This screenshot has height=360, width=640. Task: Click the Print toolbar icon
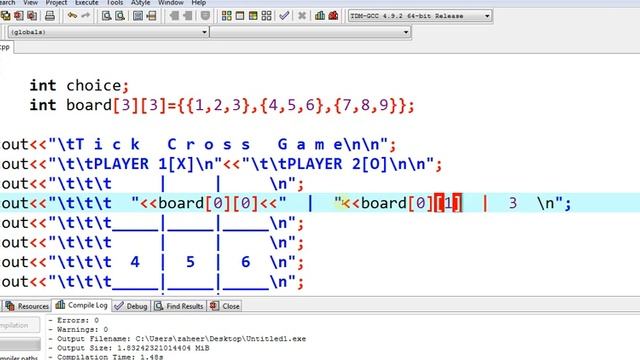point(50,16)
